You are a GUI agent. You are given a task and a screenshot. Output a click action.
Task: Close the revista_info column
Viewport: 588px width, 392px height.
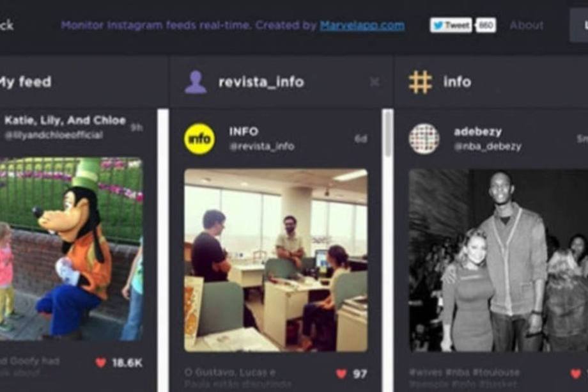pyautogui.click(x=375, y=82)
